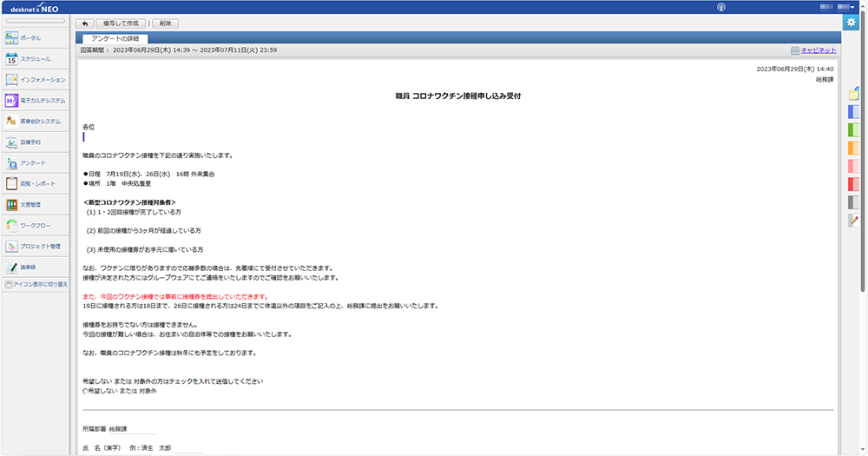Pick the green sticky note color

pyautogui.click(x=854, y=129)
